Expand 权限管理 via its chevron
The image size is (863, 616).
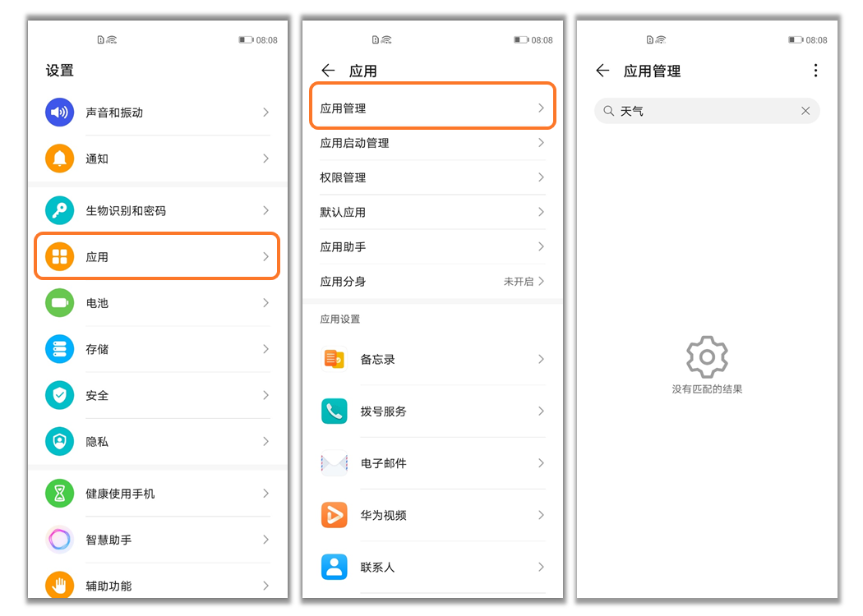tap(542, 177)
